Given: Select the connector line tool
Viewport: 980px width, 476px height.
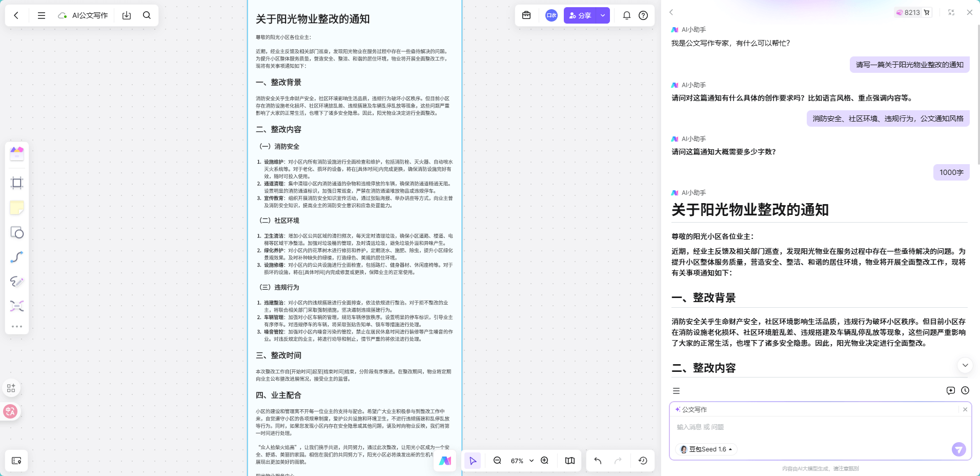Looking at the screenshot, I should [x=17, y=257].
